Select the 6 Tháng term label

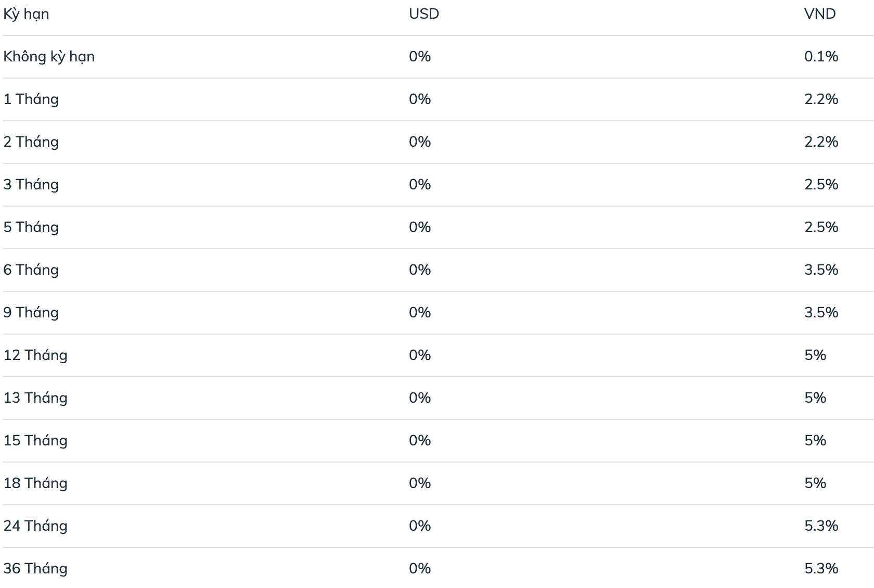click(x=31, y=270)
